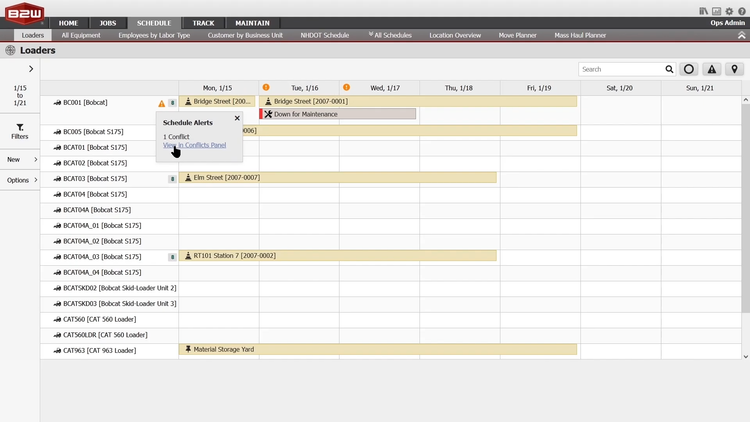Click the circle button beside the search box
The height and width of the screenshot is (422, 750).
688,69
